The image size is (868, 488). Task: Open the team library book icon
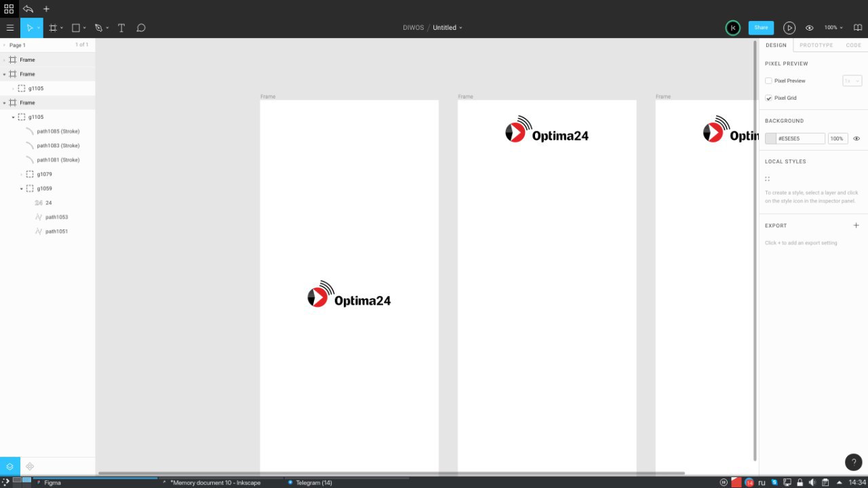[x=858, y=28]
